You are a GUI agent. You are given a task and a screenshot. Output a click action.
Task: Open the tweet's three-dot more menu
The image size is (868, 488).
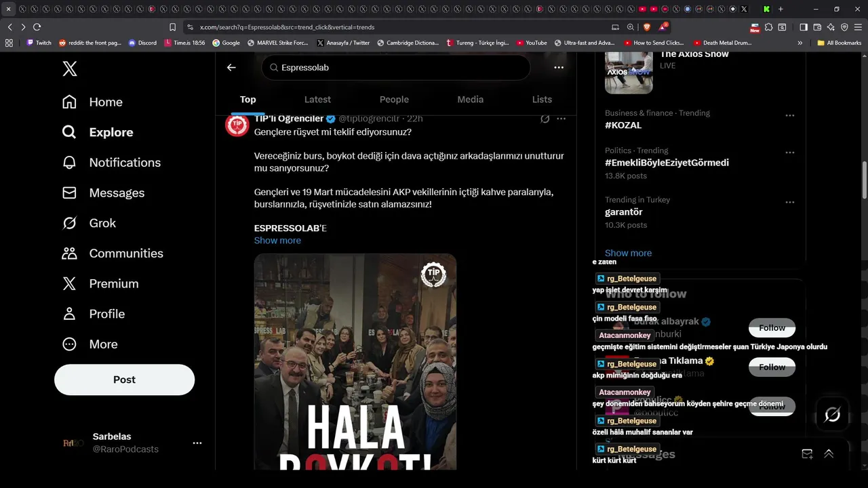click(x=561, y=119)
